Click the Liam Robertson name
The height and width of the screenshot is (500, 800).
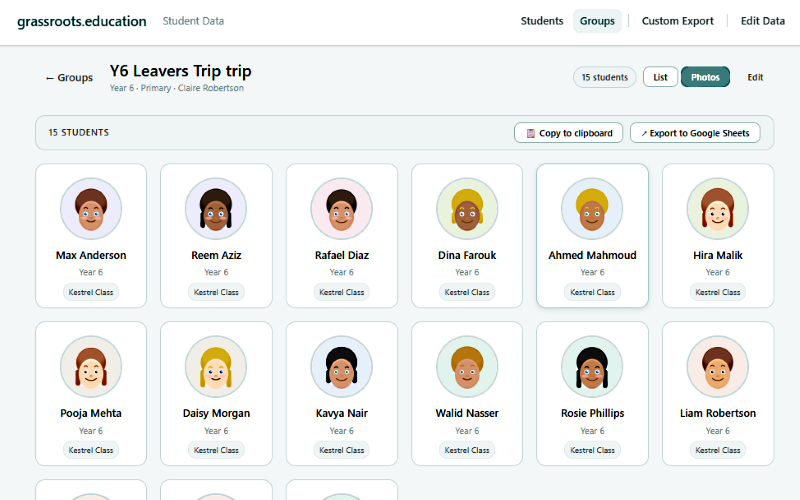point(718,413)
